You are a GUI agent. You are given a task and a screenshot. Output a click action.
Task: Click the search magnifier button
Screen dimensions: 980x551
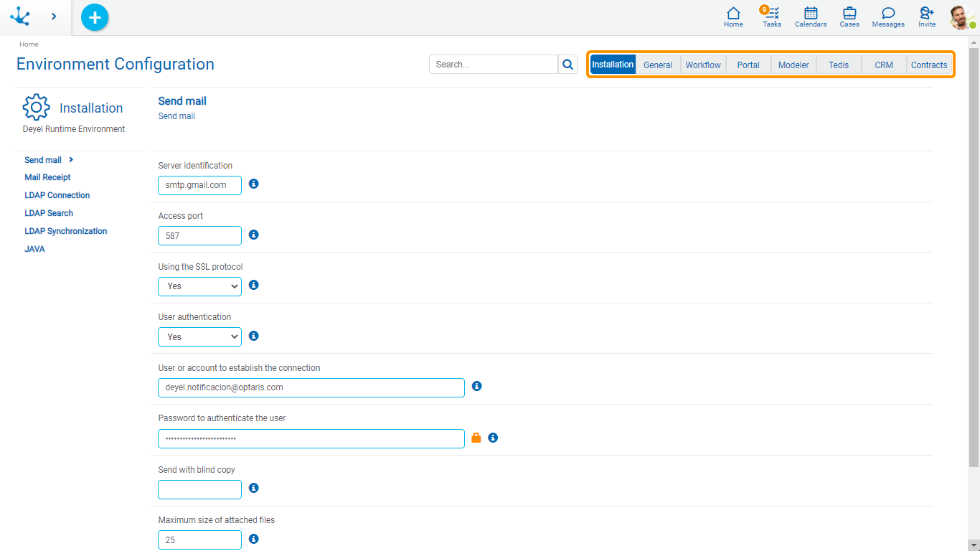567,65
